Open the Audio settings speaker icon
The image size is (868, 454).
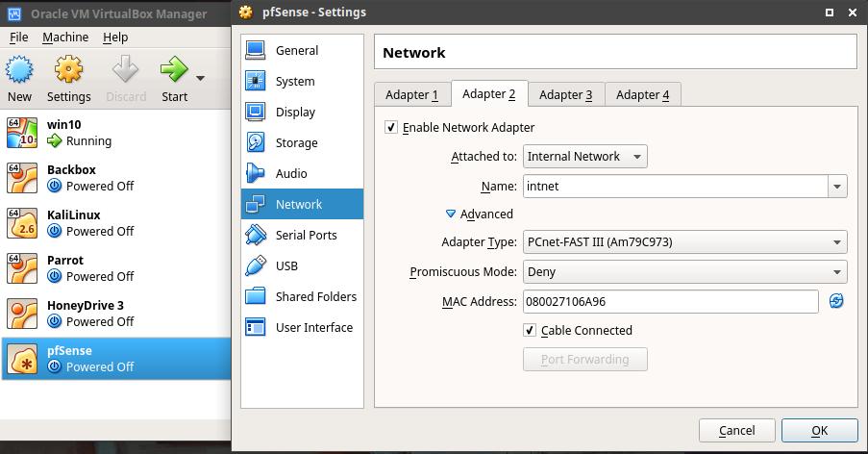pos(255,173)
